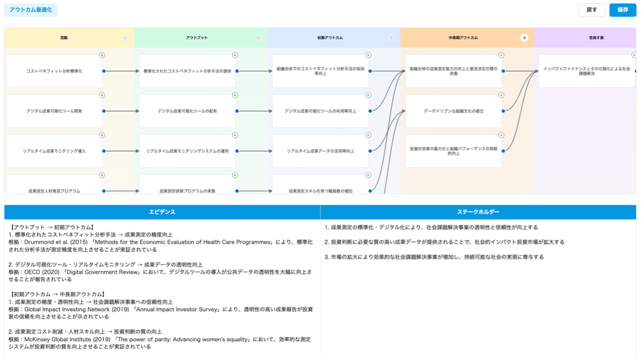Click x icon on 組織全体の成果測定能力の向上 card
The image size is (644, 358).
click(x=501, y=55)
